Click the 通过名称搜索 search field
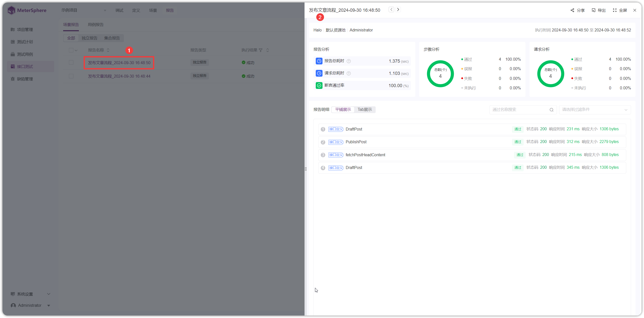Viewport: 644px width, 318px height. (x=523, y=110)
